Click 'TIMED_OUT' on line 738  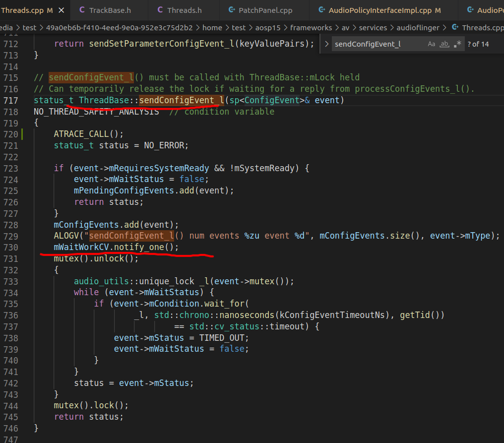pos(221,338)
